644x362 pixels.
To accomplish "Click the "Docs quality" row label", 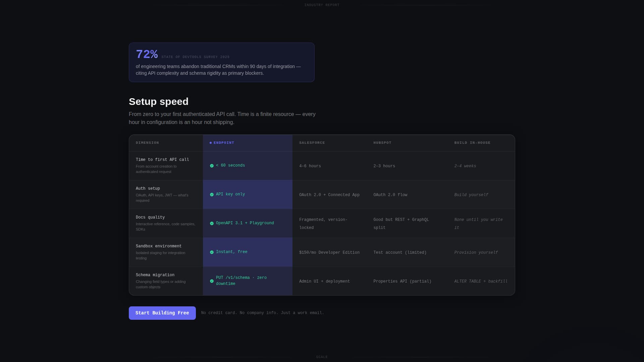I will 150,217.
